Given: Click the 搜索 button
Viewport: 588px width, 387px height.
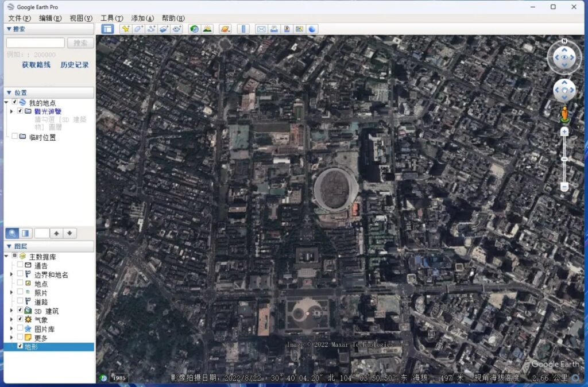Looking at the screenshot, I should click(x=80, y=42).
